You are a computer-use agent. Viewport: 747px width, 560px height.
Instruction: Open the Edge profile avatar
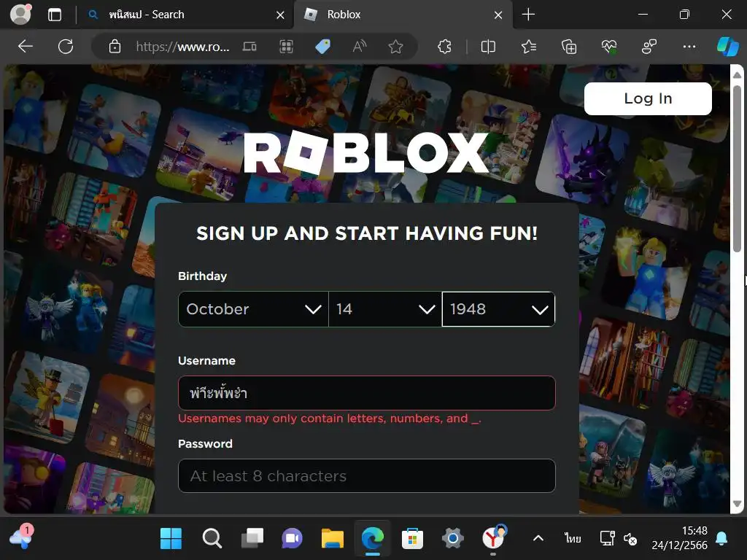point(20,15)
